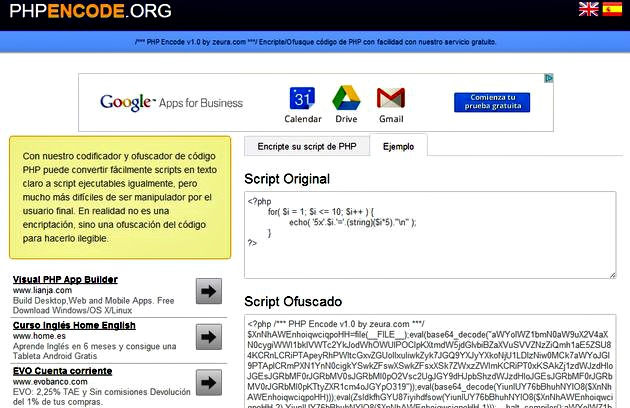Open the 'EVO Cuenta corriente' ad link
This screenshot has height=408, width=630.
[x=62, y=371]
